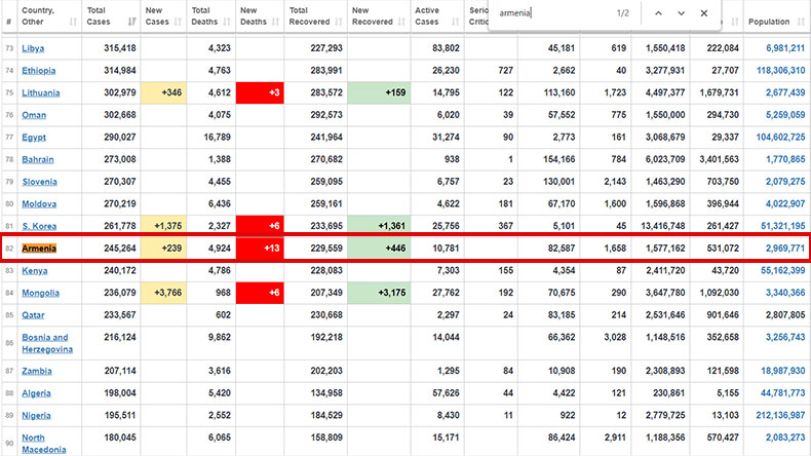Select Slovenia total deaths 4,455

point(219,181)
